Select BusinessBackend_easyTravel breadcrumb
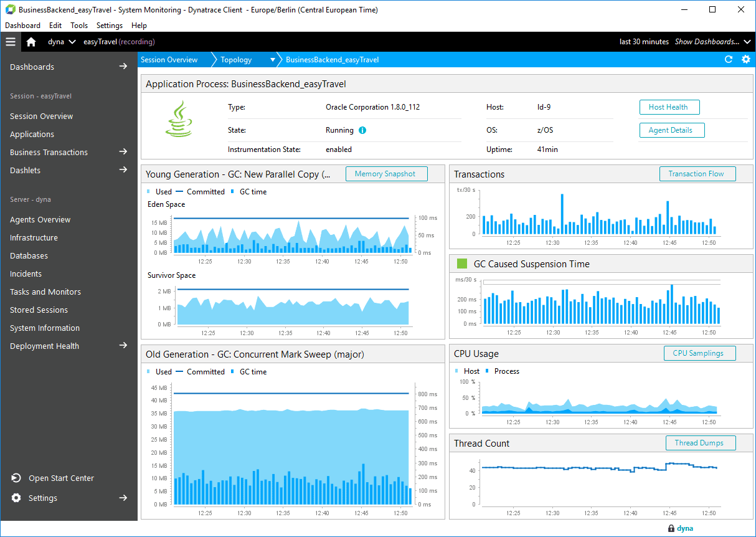Image resolution: width=756 pixels, height=537 pixels. click(332, 60)
